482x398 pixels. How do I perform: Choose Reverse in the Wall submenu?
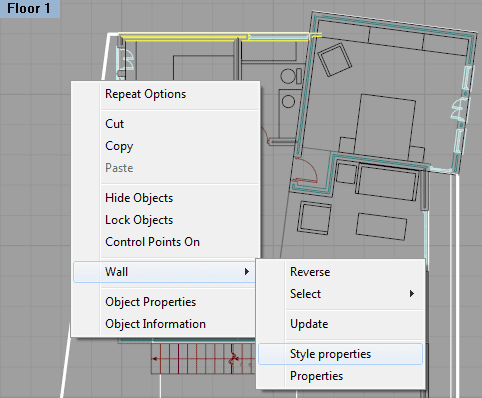pyautogui.click(x=340, y=272)
